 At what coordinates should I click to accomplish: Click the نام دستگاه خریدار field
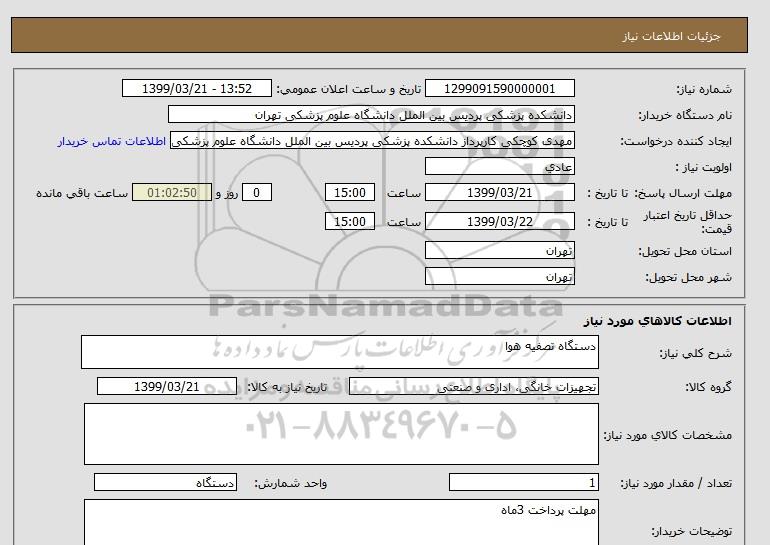(371, 114)
